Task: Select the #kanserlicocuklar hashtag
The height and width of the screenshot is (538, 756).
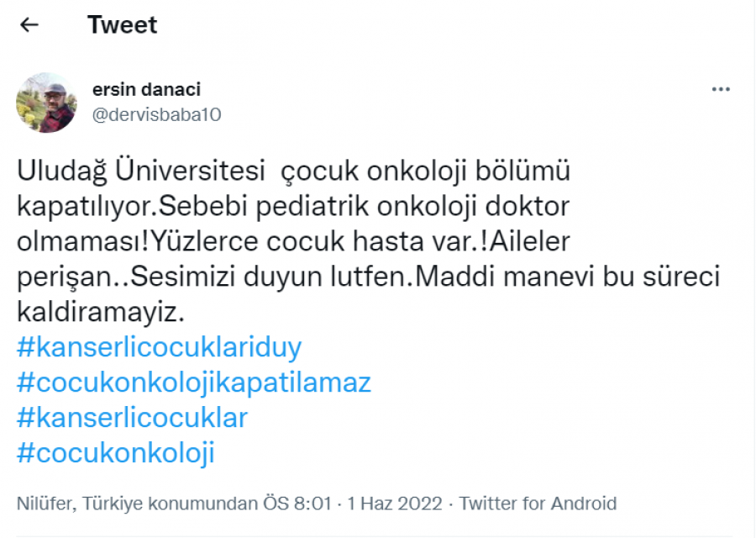Action: coord(132,418)
